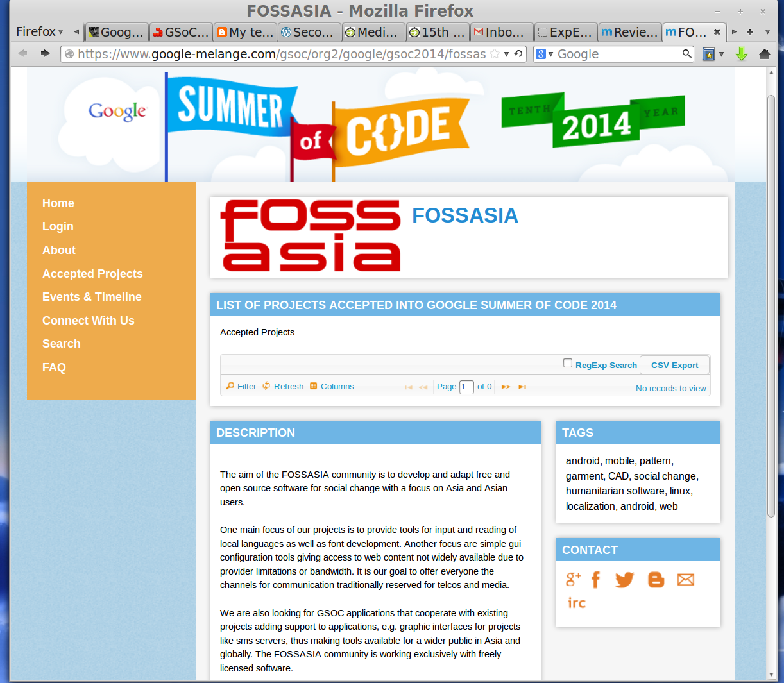This screenshot has height=683, width=784.
Task: Switch to the Medi... tab
Action: [373, 32]
